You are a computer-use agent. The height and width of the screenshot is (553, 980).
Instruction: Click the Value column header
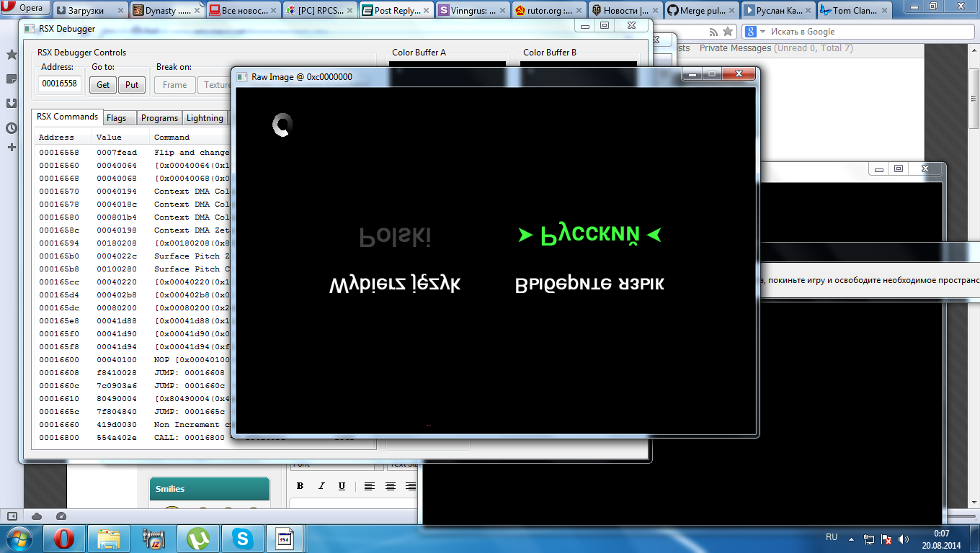[x=120, y=137]
